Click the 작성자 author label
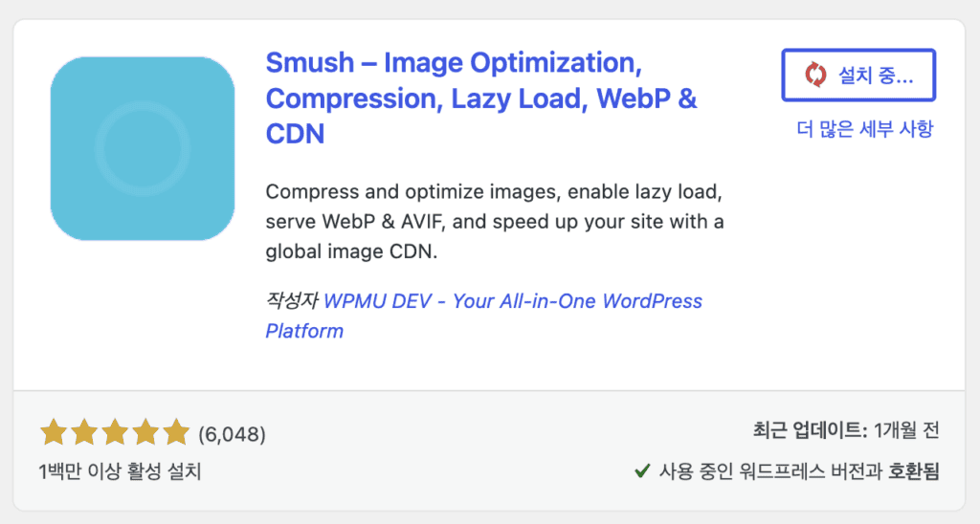This screenshot has height=524, width=980. (x=292, y=301)
